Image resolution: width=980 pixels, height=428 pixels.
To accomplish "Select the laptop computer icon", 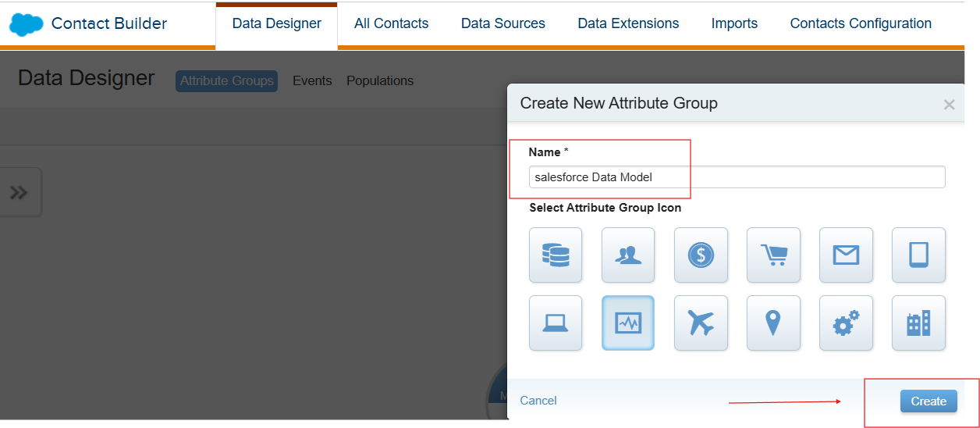I will 556,323.
